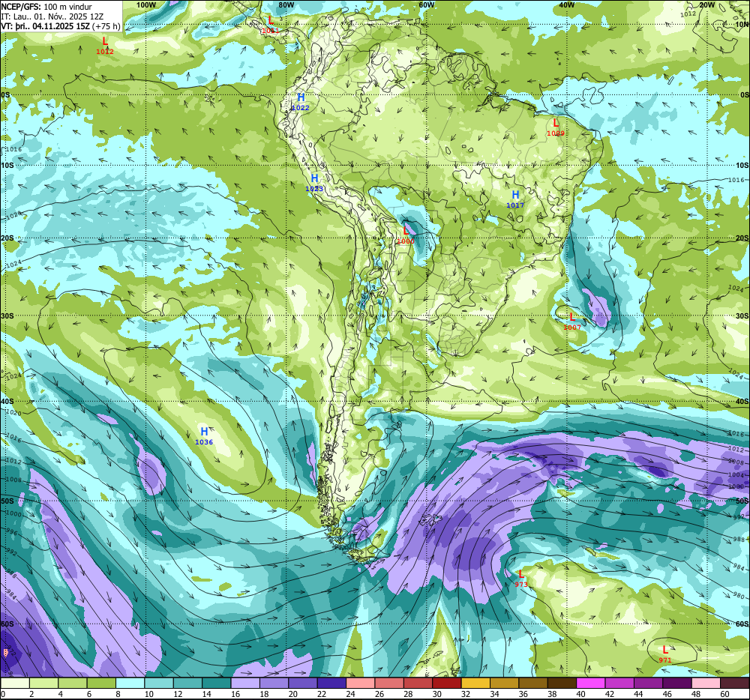750x700 pixels.
Task: Click the 60W longitude label
Action: click(426, 4)
